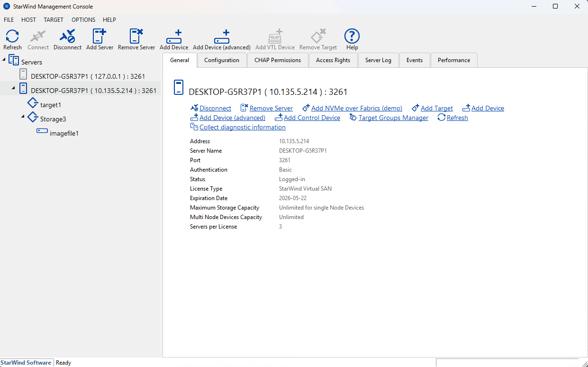Click Add Device (advanced) link in panel
Image resolution: width=588 pixels, height=367 pixels.
tap(232, 118)
